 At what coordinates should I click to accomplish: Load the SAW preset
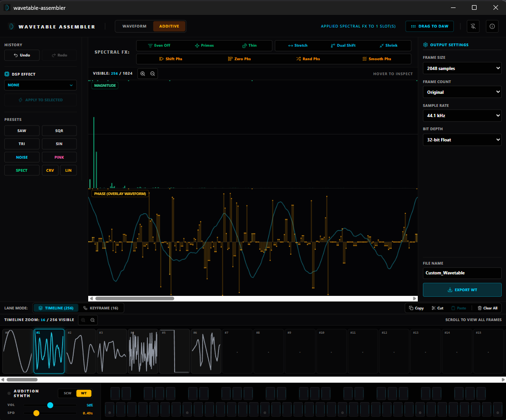[22, 131]
